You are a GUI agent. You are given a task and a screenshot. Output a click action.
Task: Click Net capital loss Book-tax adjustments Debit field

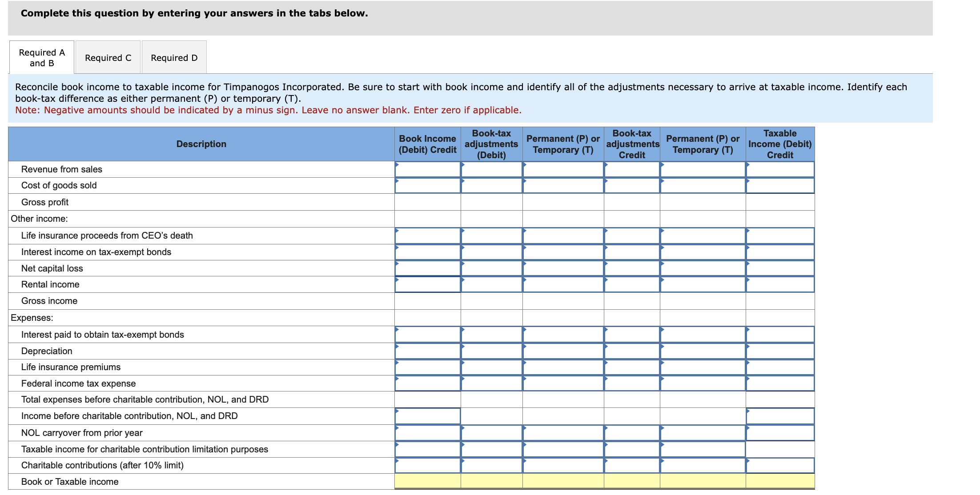click(491, 268)
